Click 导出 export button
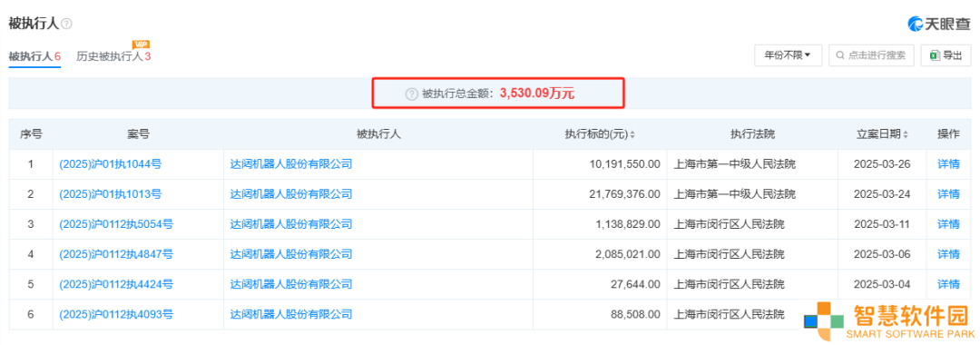980x345 pixels. [x=946, y=55]
